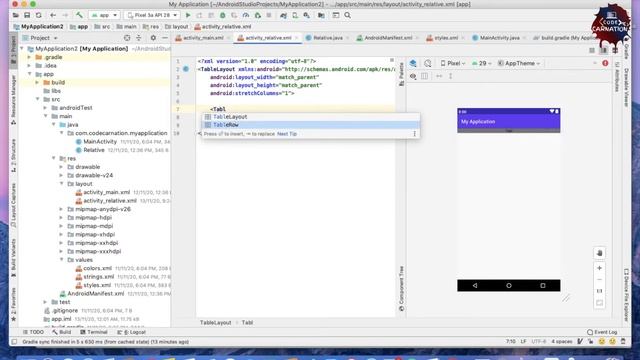The image size is (640, 360).
Task: Click the Search Everywhere magnifier icon
Action: [x=347, y=15]
